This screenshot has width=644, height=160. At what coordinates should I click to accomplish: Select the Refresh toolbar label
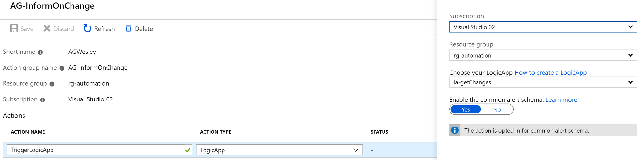[104, 29]
